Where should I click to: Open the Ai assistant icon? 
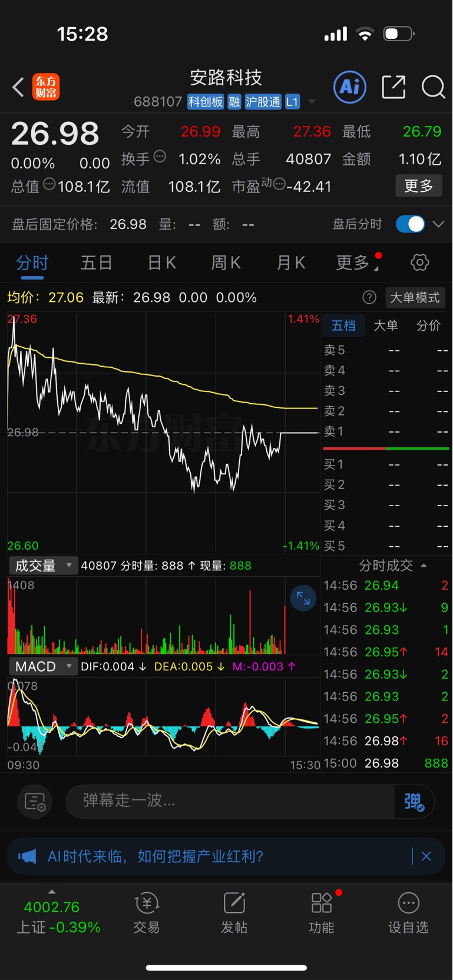[x=350, y=87]
